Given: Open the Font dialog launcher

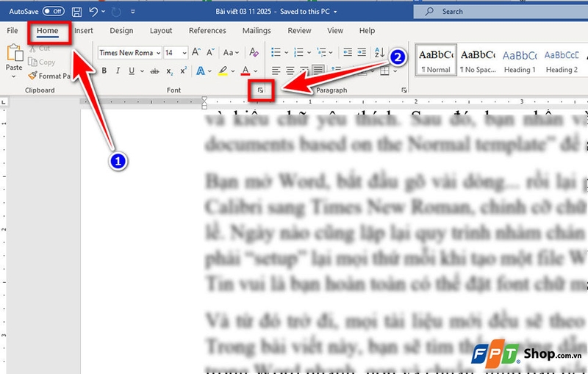Looking at the screenshot, I should point(261,90).
